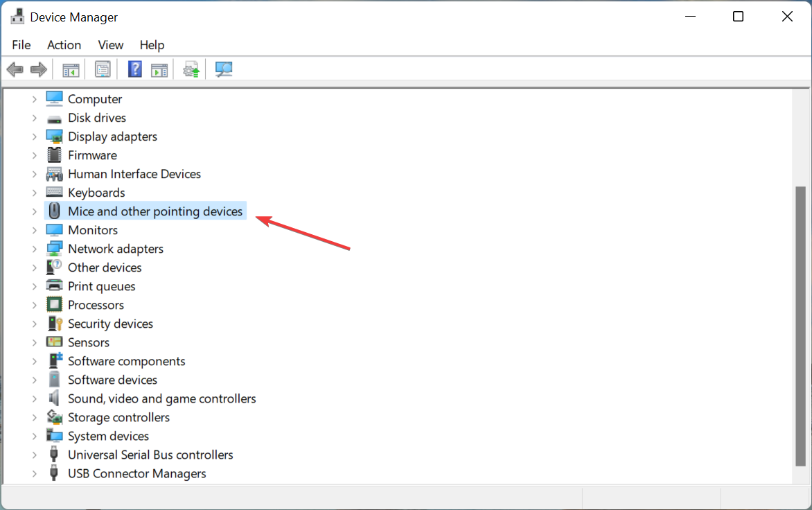812x510 pixels.
Task: Click the Processors chip icon
Action: pyautogui.click(x=54, y=304)
